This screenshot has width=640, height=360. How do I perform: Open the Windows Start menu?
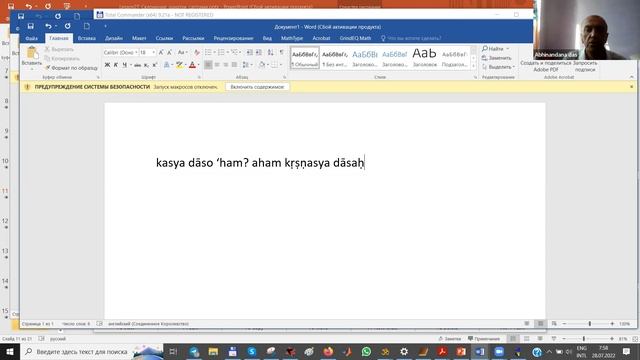click(x=10, y=351)
